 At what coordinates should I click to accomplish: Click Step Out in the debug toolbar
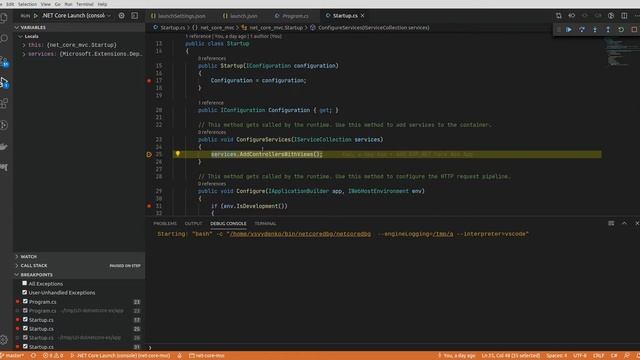[608, 29]
